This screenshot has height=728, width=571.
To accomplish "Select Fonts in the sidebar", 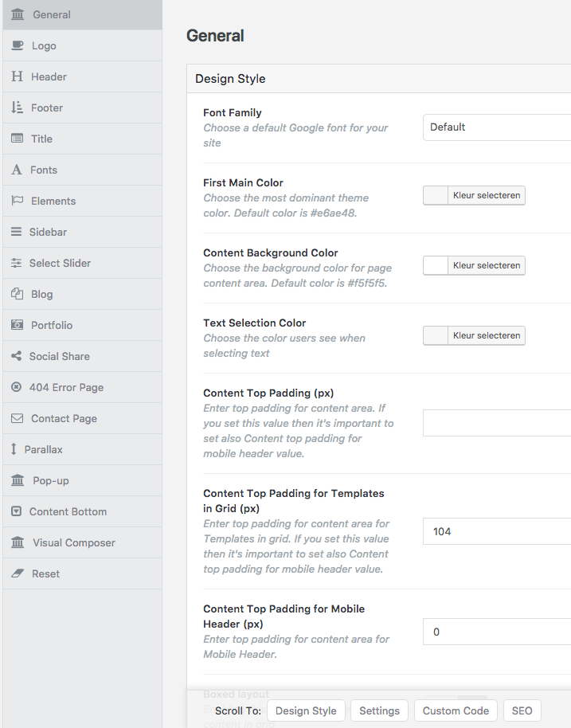I will pyautogui.click(x=44, y=170).
